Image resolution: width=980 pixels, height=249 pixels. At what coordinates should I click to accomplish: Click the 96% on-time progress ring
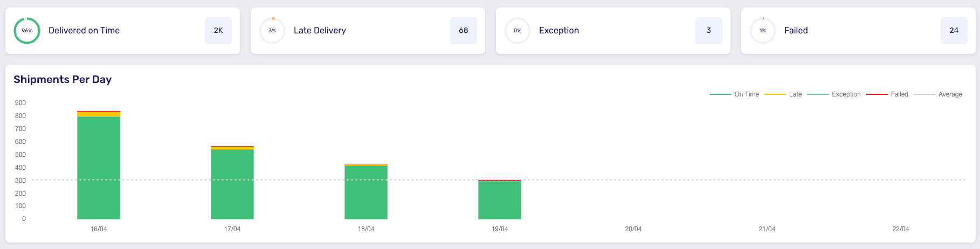27,31
